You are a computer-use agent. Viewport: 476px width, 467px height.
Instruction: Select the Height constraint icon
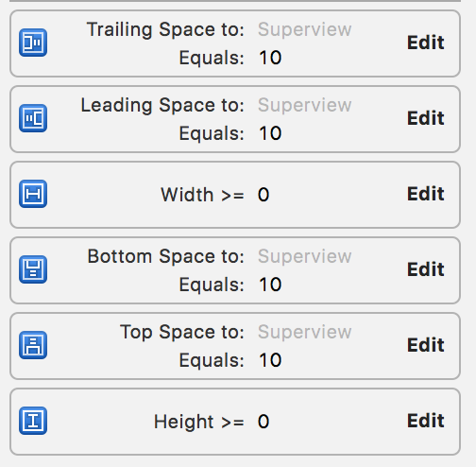[x=33, y=421]
